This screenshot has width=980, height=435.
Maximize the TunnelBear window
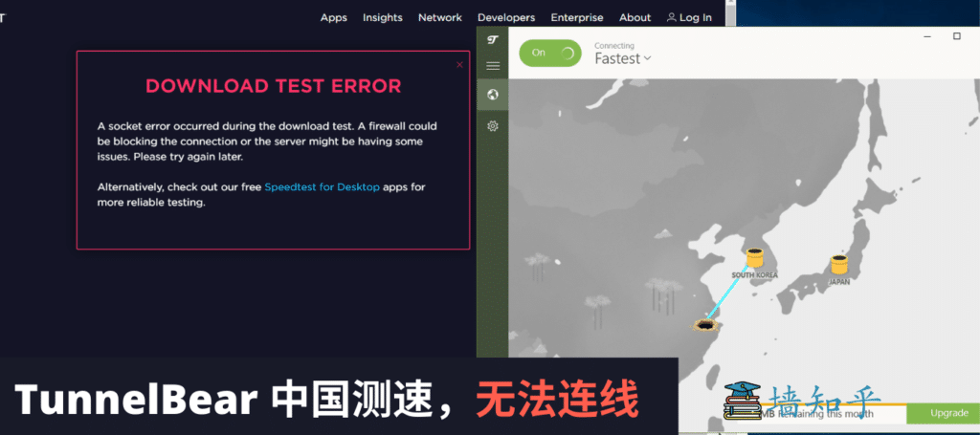pyautogui.click(x=957, y=36)
